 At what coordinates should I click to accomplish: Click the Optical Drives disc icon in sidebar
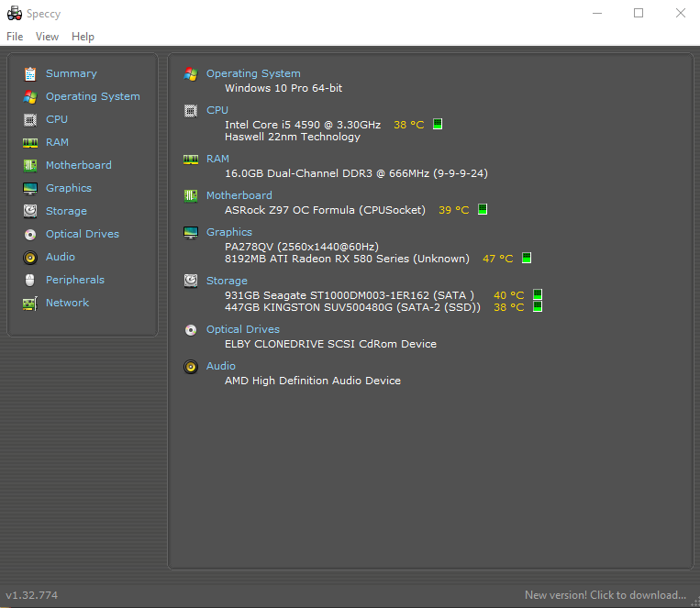(30, 234)
